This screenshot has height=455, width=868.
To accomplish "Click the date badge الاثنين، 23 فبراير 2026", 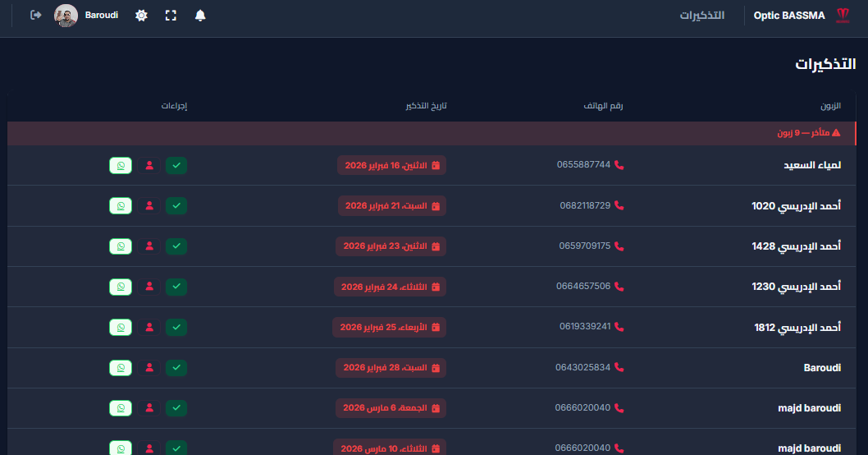I will pyautogui.click(x=391, y=246).
